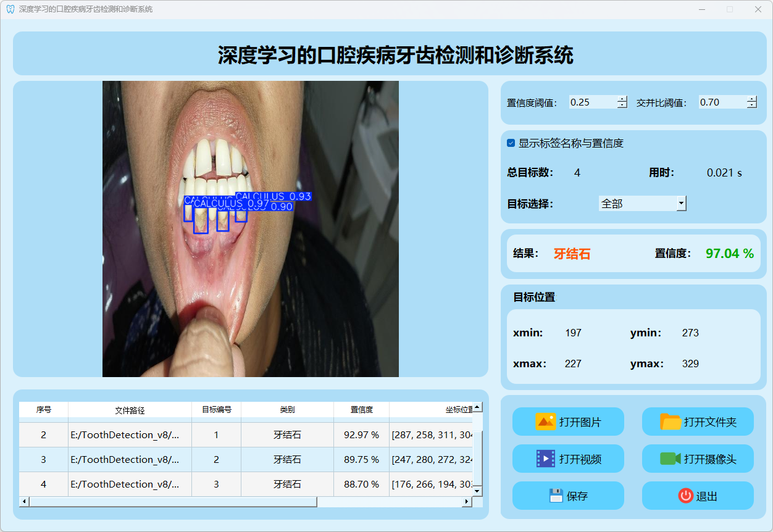Increase 置信度阈值 using the up arrow
The height and width of the screenshot is (532, 773).
click(x=622, y=99)
